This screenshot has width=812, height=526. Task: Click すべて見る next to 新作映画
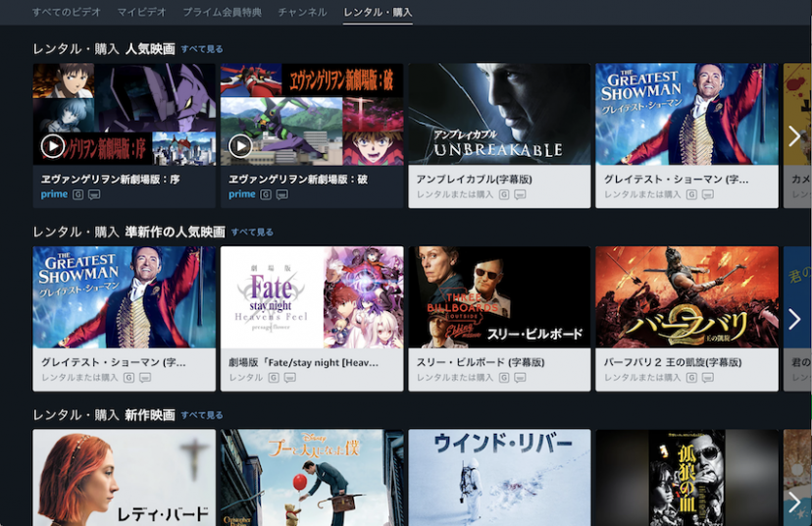pos(202,415)
